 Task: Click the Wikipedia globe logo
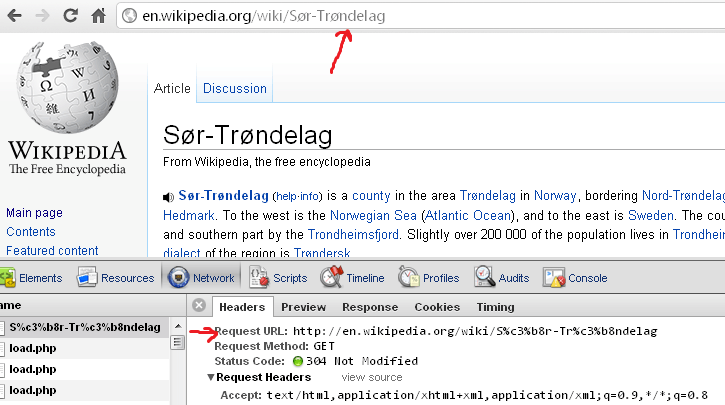pyautogui.click(x=68, y=87)
